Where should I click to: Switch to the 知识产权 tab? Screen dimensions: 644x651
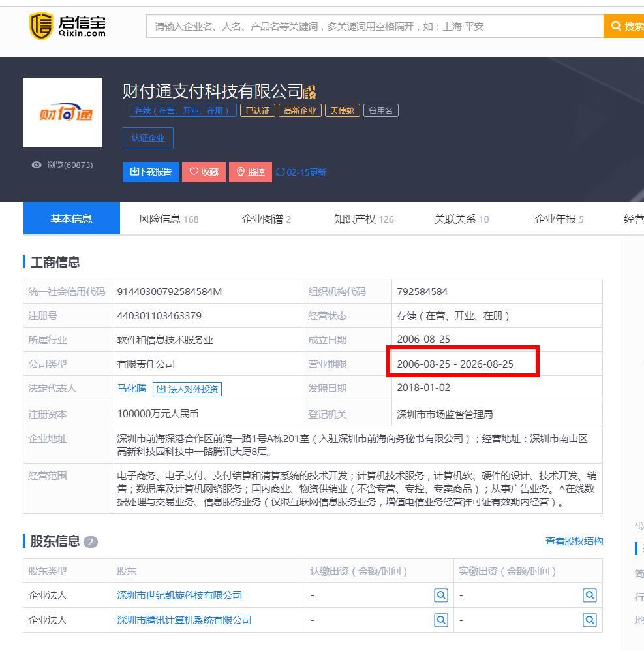point(364,219)
